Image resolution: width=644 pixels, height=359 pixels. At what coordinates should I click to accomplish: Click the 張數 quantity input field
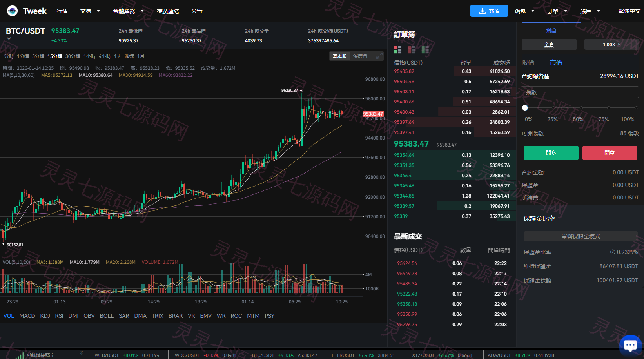pos(580,92)
